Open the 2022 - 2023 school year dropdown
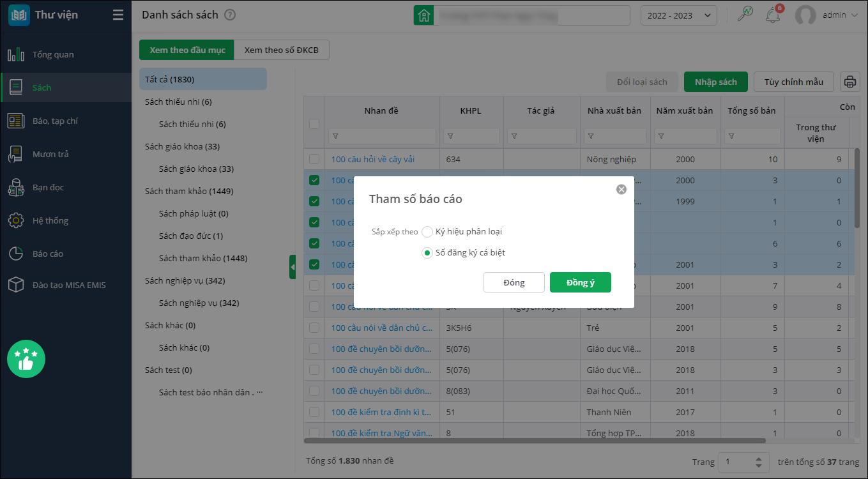This screenshot has height=479, width=868. tap(678, 15)
